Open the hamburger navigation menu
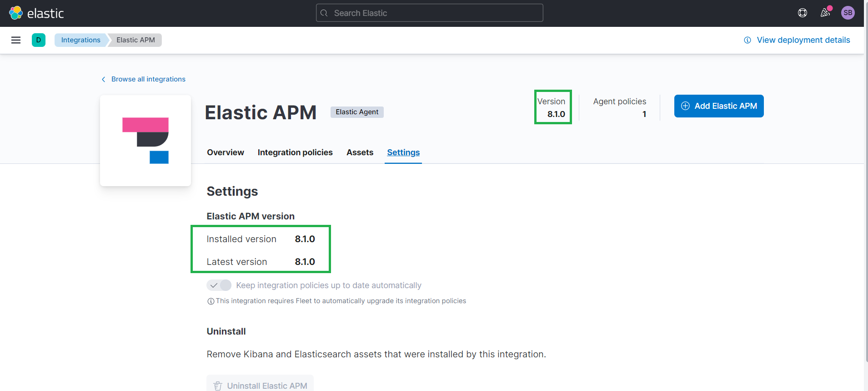This screenshot has height=391, width=868. pyautogui.click(x=16, y=40)
